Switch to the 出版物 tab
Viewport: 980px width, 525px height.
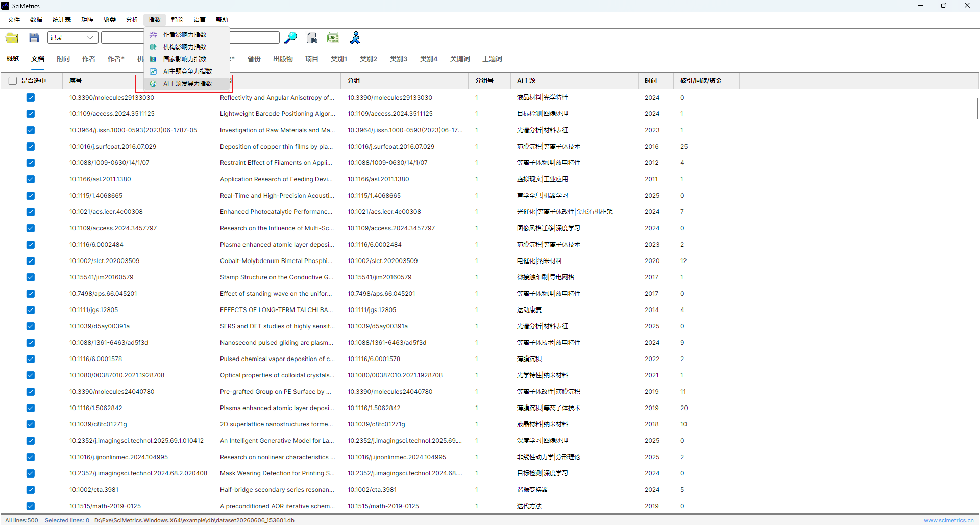click(283, 59)
